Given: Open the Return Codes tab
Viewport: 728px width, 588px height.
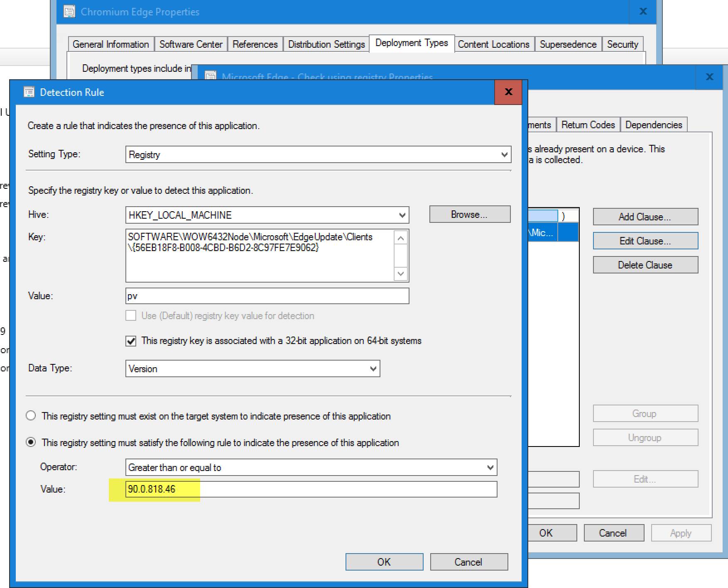Looking at the screenshot, I should [588, 125].
